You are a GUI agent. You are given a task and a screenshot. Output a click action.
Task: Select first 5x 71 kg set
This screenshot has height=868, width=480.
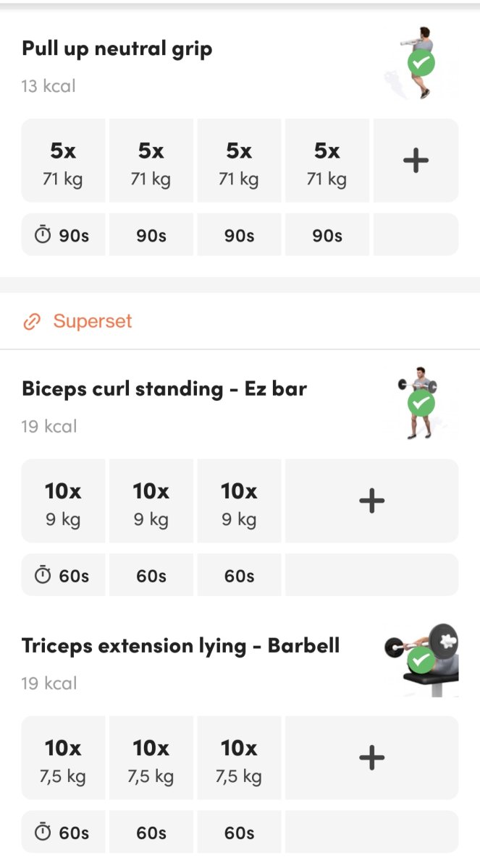[63, 161]
